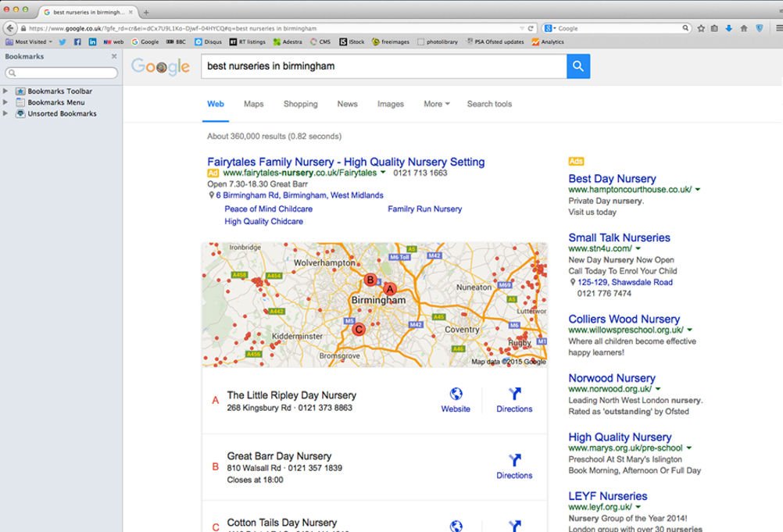783x532 pixels.
Task: Click the browser URL address bar
Action: pyautogui.click(x=270, y=28)
